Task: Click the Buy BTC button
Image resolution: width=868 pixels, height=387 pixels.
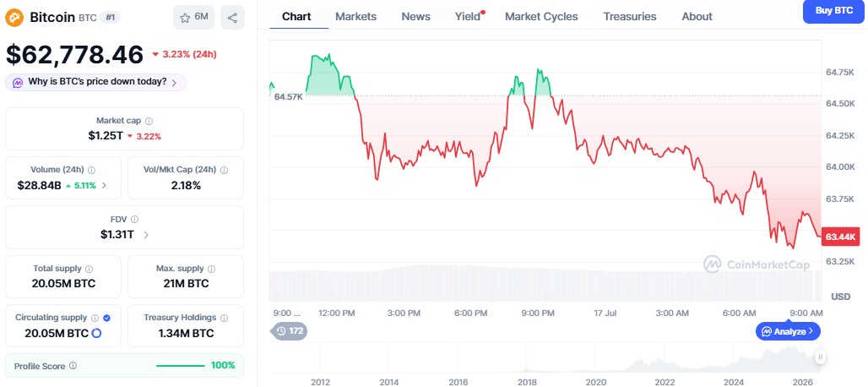Action: tap(833, 11)
